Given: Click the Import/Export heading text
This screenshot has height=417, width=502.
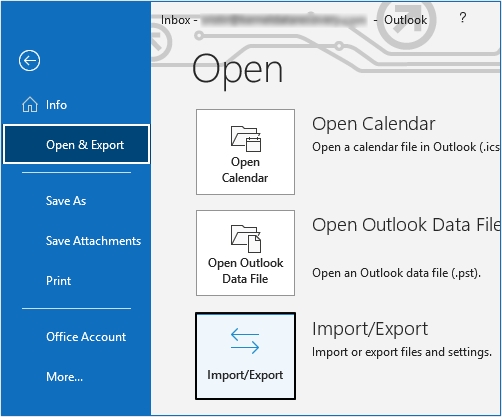Looking at the screenshot, I should 370,329.
